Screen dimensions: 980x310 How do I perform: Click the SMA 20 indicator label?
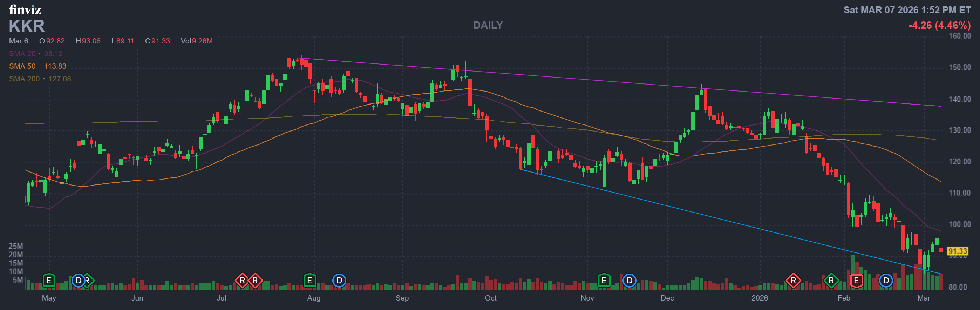[22, 54]
